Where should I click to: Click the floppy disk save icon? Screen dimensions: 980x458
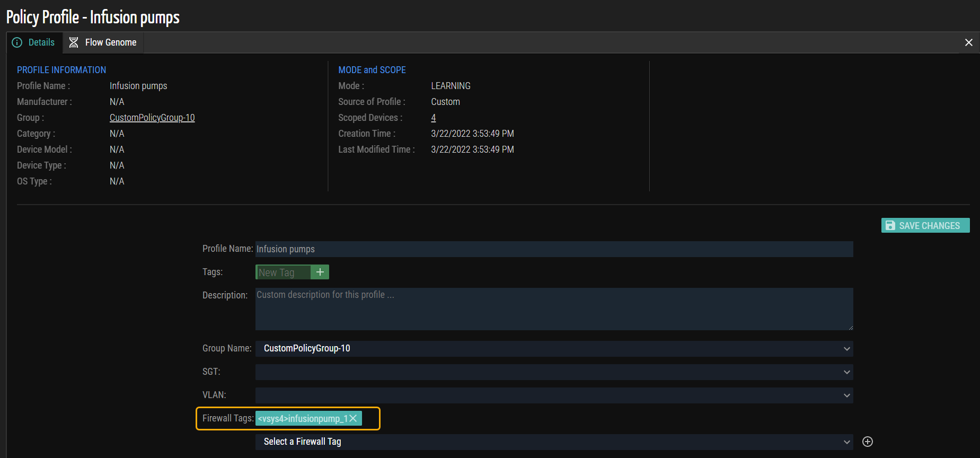coord(890,225)
